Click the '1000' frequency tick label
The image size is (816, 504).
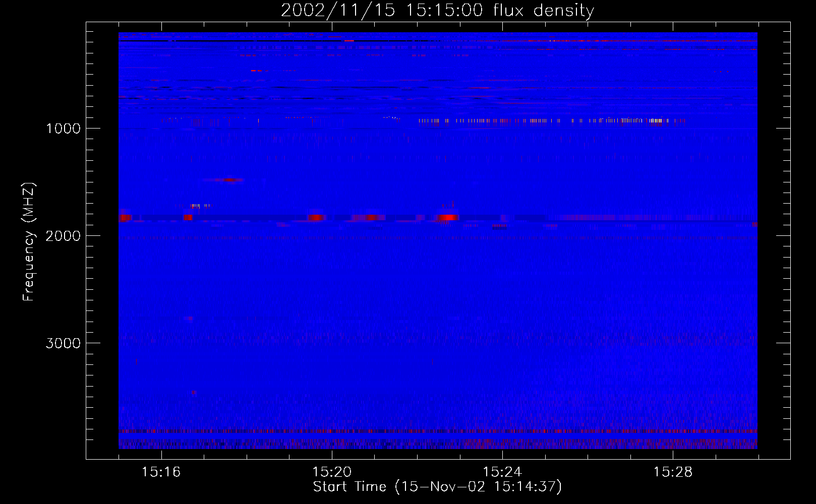(x=63, y=129)
